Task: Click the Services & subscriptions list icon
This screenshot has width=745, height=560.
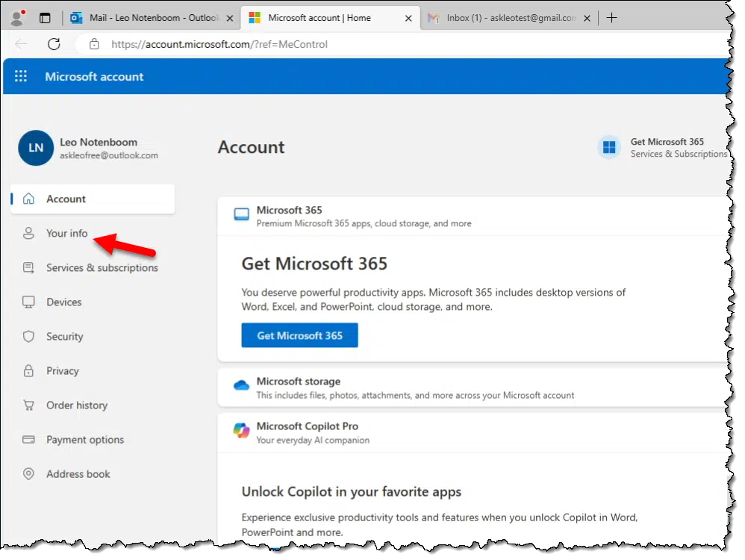Action: (28, 267)
